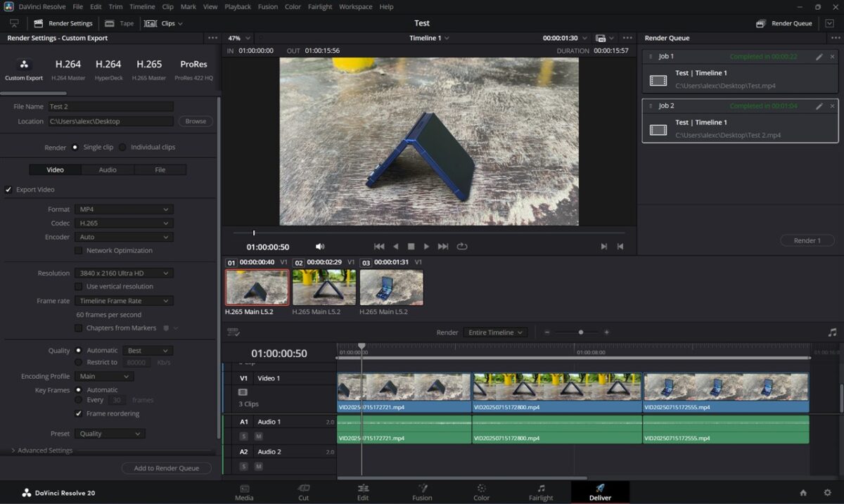Viewport: 844px width, 504px height.
Task: Open the Fairlight menu
Action: tap(320, 7)
